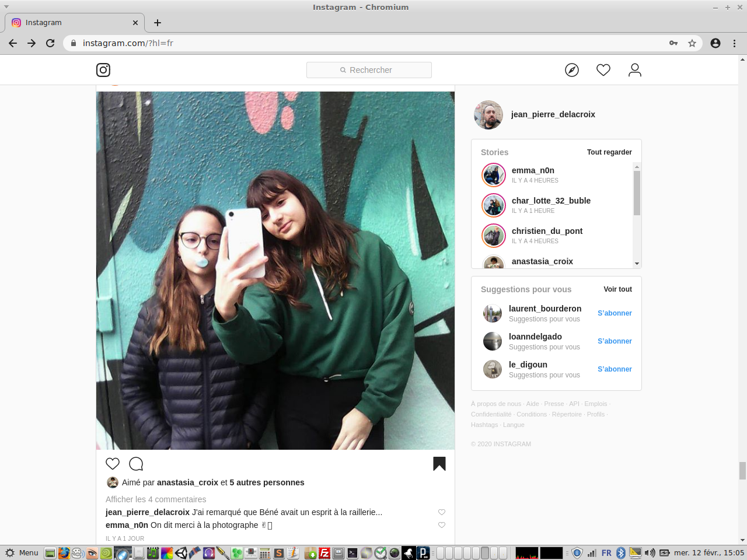
Task: Like jean_pierre_delacroix's caption comment
Action: coord(442,512)
